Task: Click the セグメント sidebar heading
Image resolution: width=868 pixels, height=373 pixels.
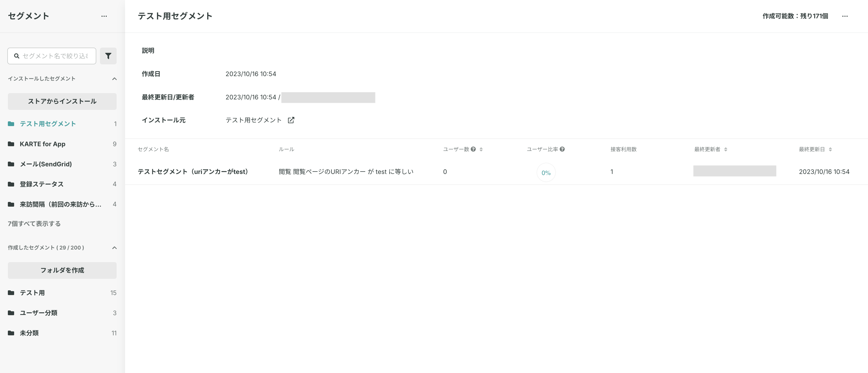Action: click(x=29, y=16)
